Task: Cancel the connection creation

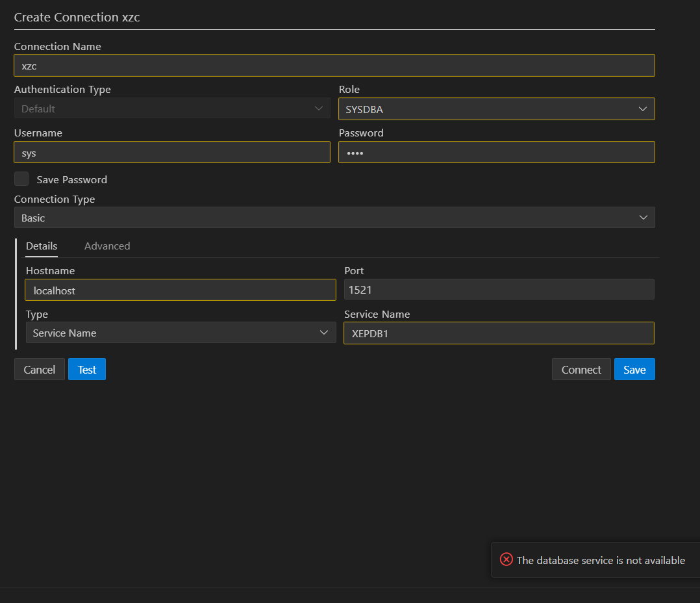Action: tap(39, 369)
